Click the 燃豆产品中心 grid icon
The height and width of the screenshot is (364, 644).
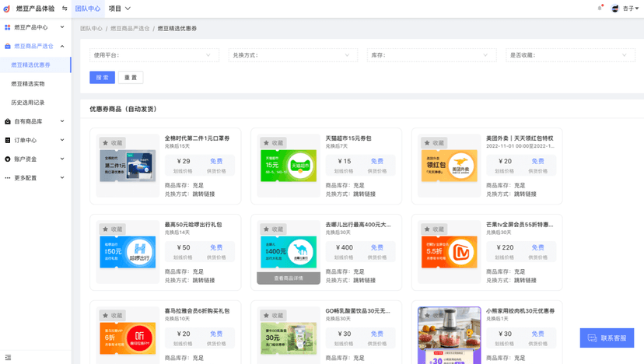(8, 27)
